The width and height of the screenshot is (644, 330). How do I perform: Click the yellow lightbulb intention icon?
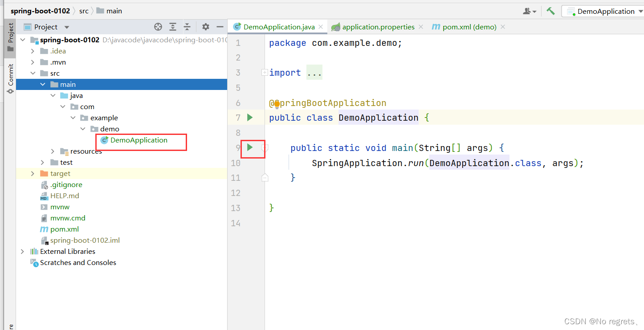coord(277,104)
